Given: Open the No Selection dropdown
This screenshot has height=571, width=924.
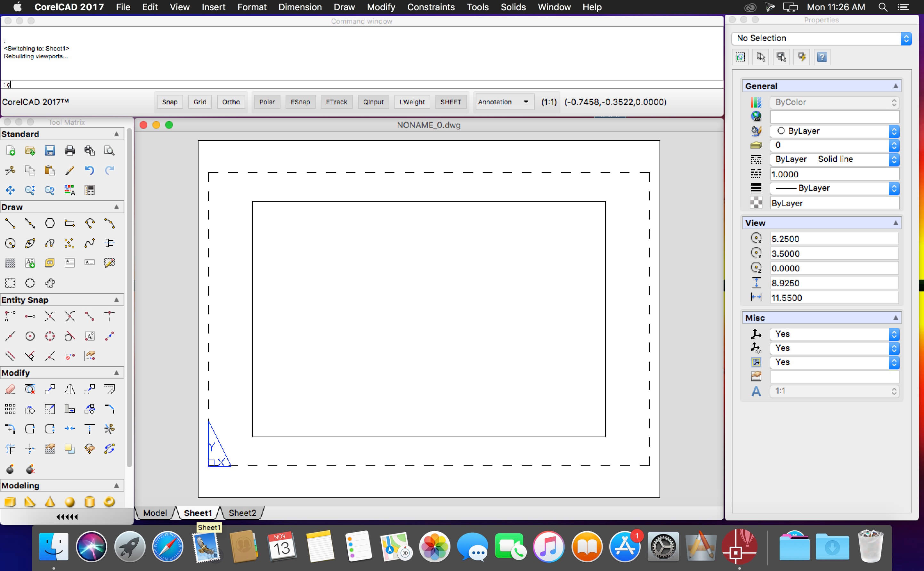Looking at the screenshot, I should (x=822, y=38).
